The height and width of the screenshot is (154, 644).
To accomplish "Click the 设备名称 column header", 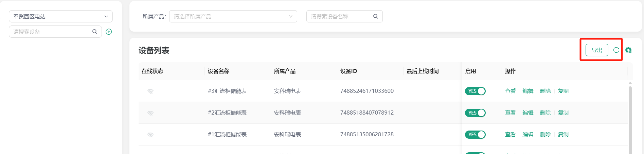I will 218,71.
